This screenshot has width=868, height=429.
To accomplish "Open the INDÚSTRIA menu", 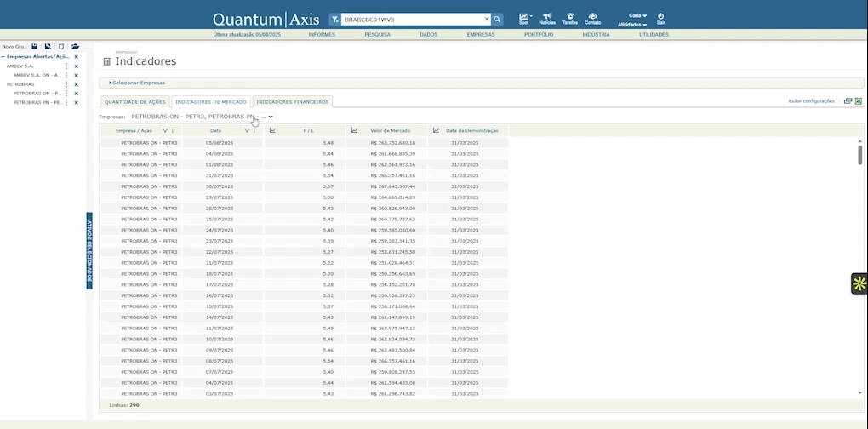I will click(597, 34).
